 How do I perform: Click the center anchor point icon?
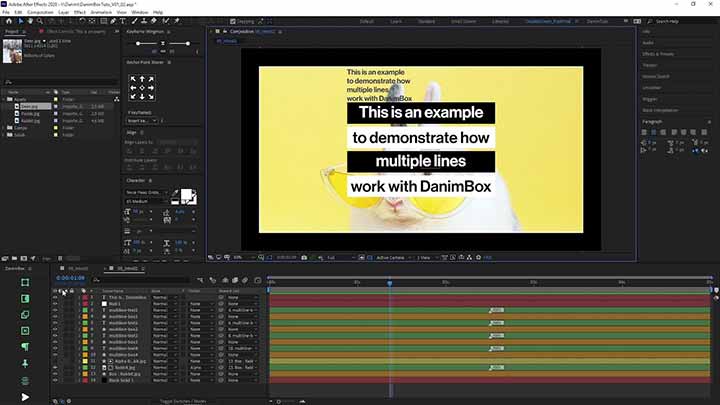(x=142, y=88)
